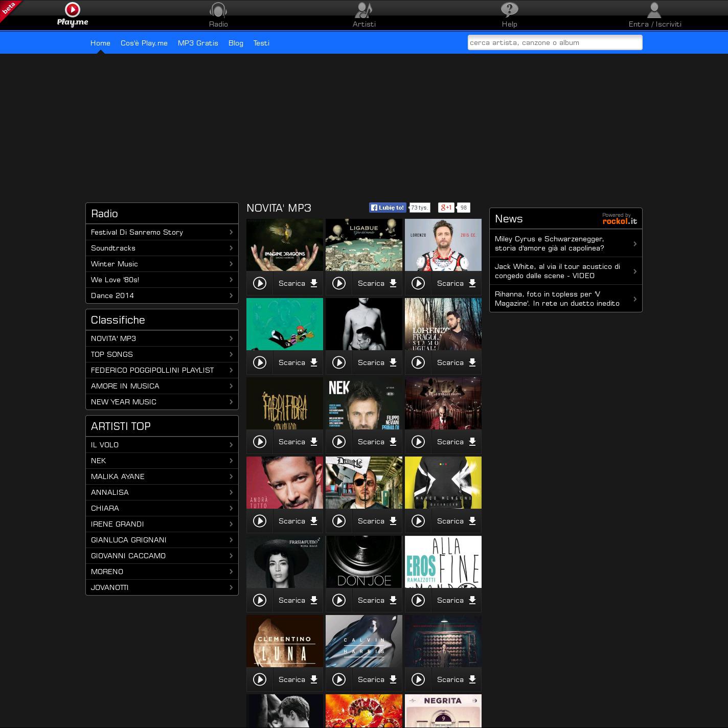Screen dimensions: 728x728
Task: Open the Artisti icon in header
Action: click(363, 10)
